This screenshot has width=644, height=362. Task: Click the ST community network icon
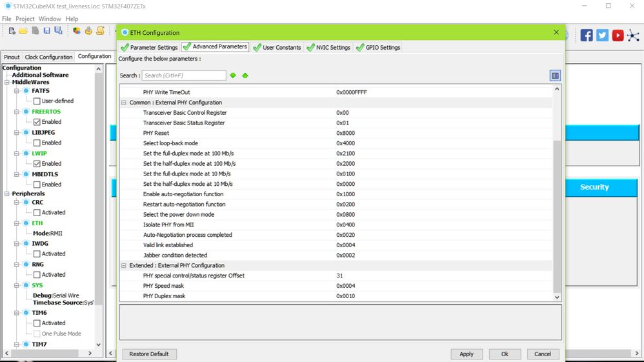633,35
